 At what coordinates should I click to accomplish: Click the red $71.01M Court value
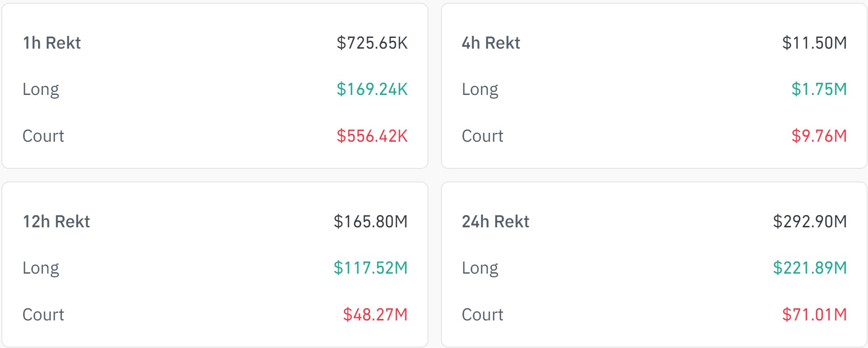tap(815, 315)
